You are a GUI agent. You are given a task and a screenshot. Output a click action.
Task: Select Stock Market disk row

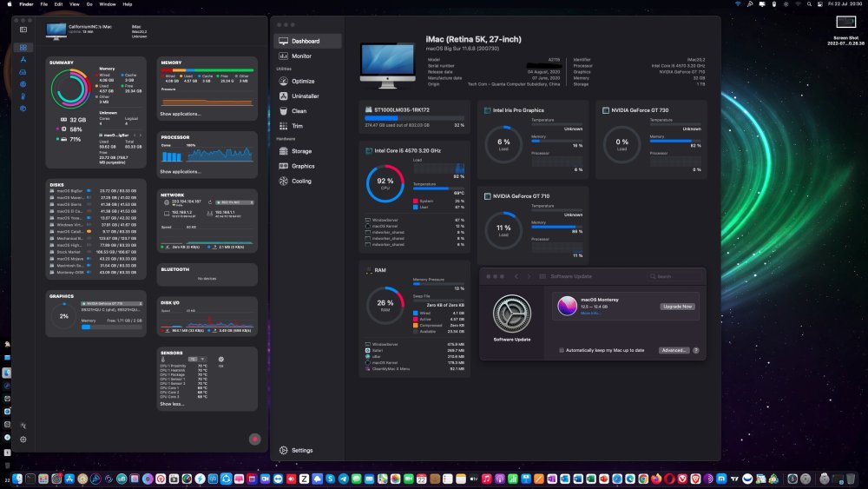[93, 252]
